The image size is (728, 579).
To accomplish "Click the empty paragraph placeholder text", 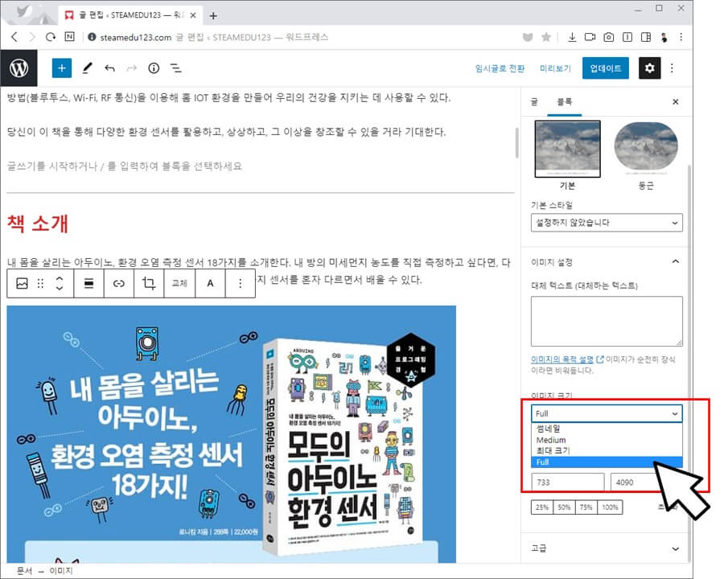I will (125, 166).
